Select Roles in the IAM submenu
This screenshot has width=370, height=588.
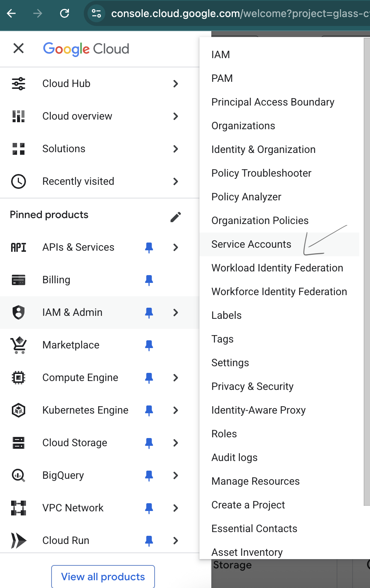click(x=224, y=434)
